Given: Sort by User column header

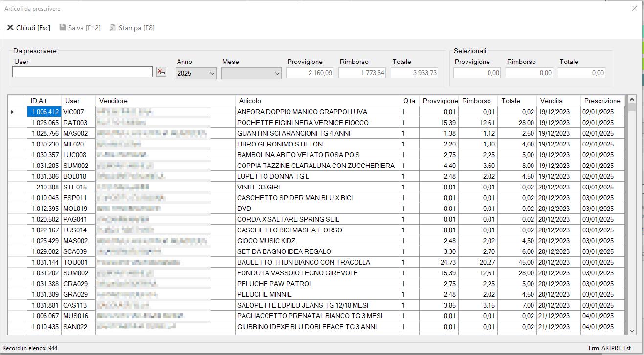Looking at the screenshot, I should pos(78,101).
